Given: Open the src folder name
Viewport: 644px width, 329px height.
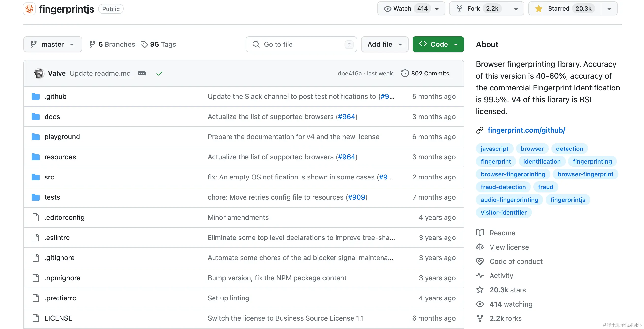Looking at the screenshot, I should click(49, 177).
